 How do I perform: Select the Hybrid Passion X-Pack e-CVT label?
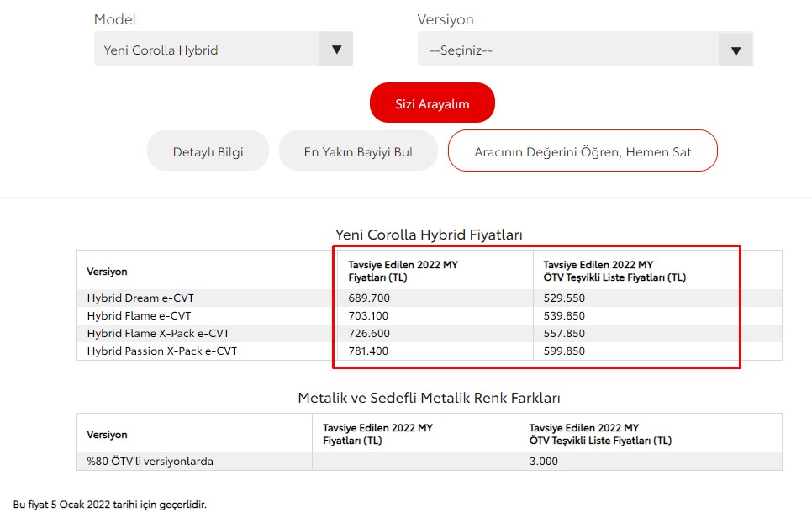coord(162,351)
